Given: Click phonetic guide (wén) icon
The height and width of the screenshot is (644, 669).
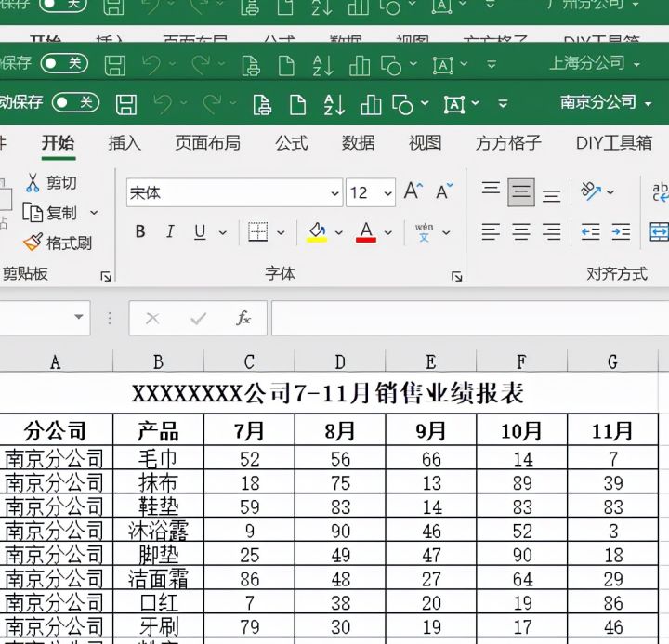Looking at the screenshot, I should [424, 232].
